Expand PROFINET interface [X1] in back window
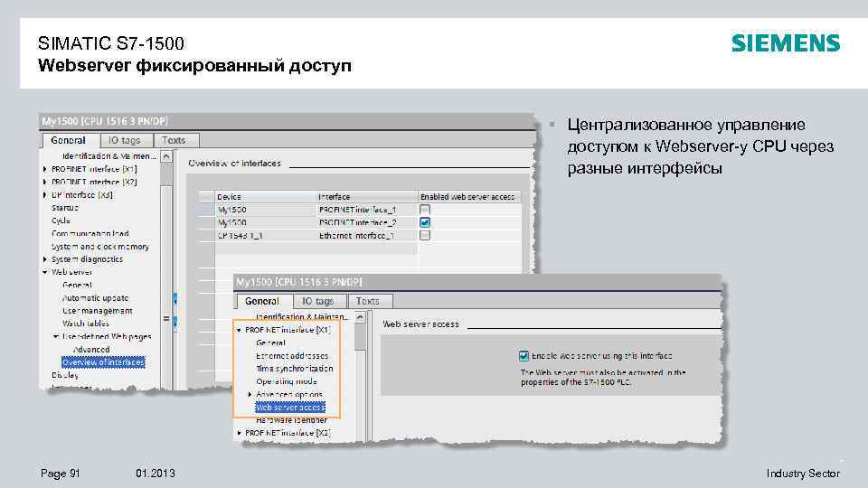 pos(45,169)
